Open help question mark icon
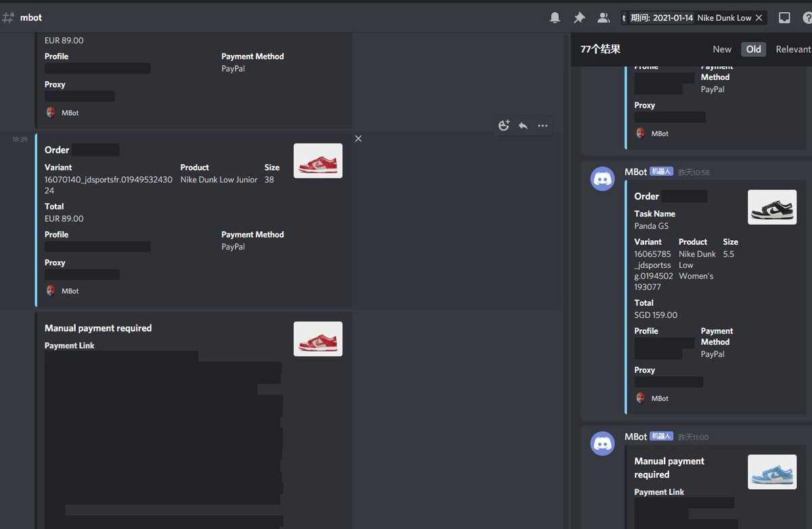 coord(807,18)
